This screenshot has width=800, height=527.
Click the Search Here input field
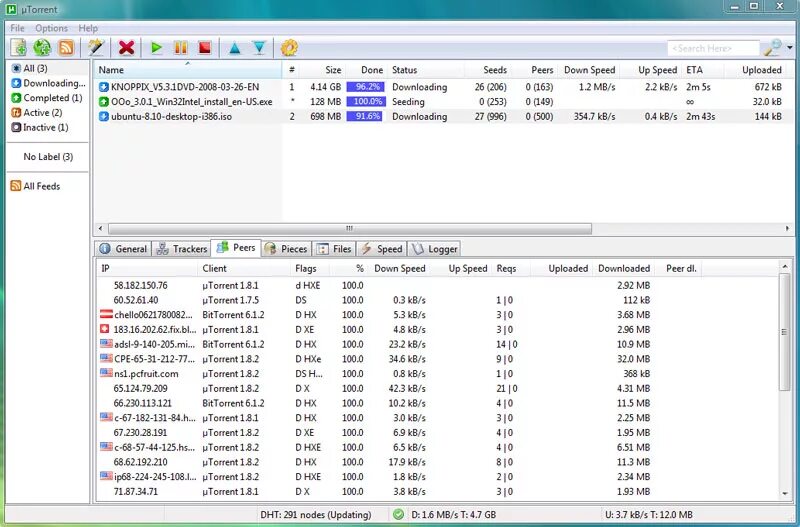pos(713,48)
